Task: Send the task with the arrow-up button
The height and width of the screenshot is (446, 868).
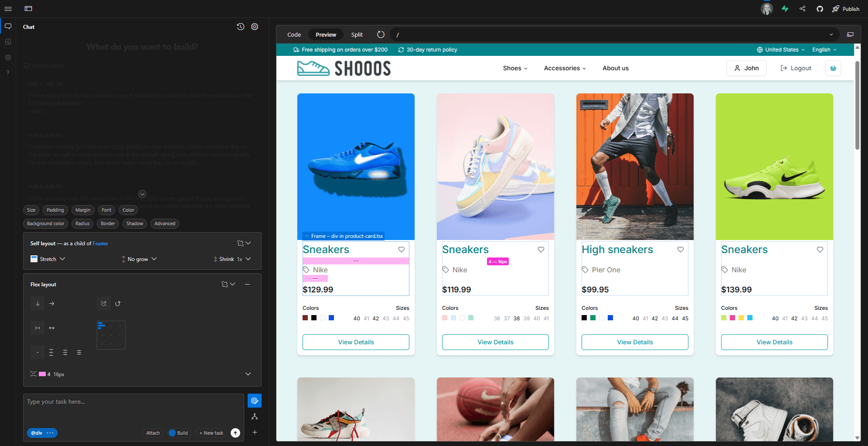Action: 235,433
